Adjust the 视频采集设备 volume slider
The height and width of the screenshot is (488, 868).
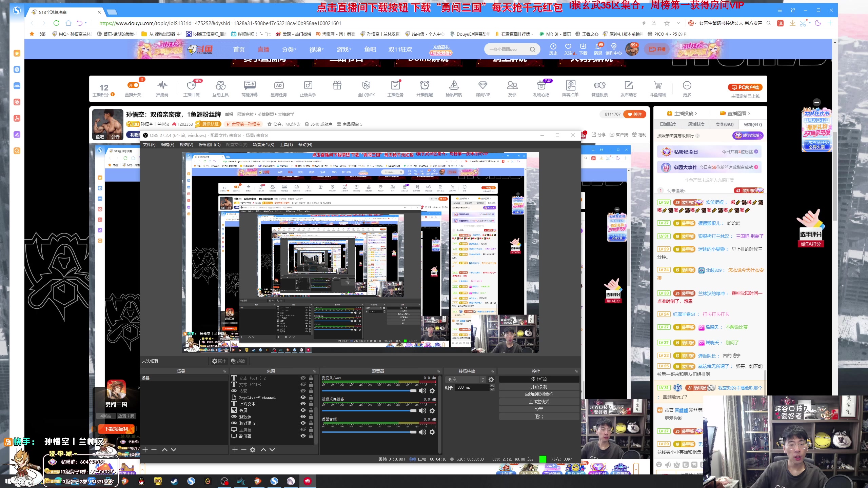[369, 411]
